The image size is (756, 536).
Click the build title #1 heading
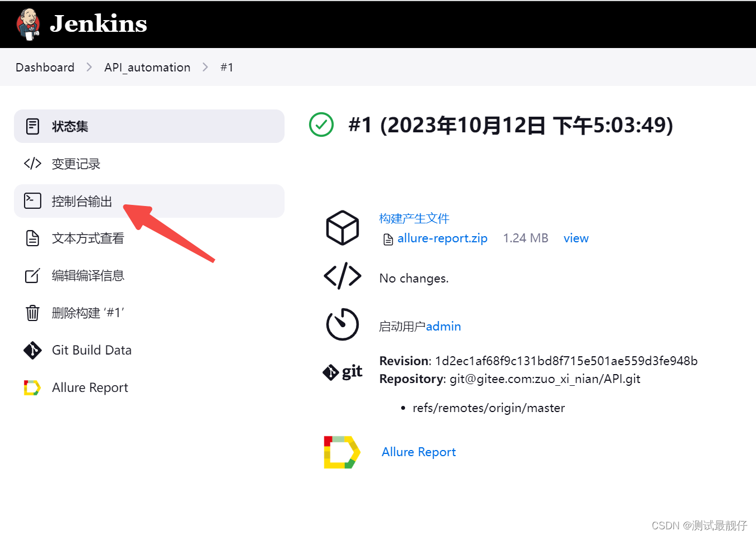[511, 125]
